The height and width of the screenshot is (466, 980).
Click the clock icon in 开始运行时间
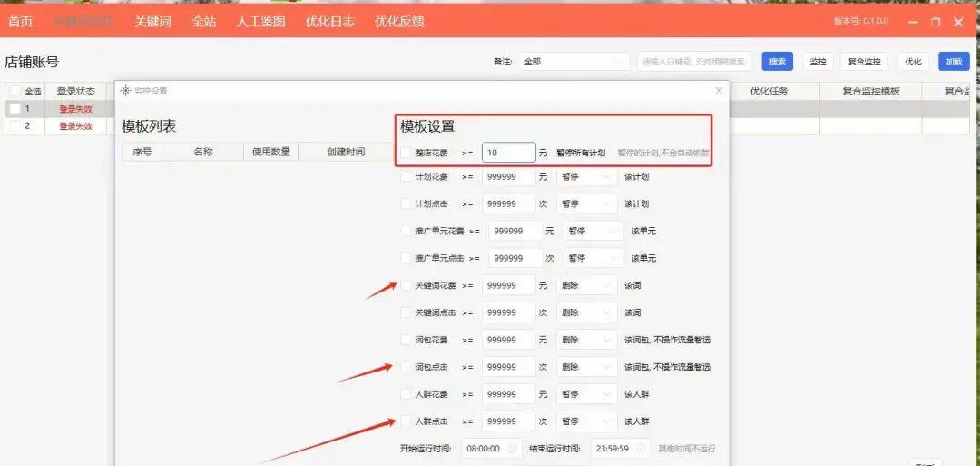[x=512, y=449]
